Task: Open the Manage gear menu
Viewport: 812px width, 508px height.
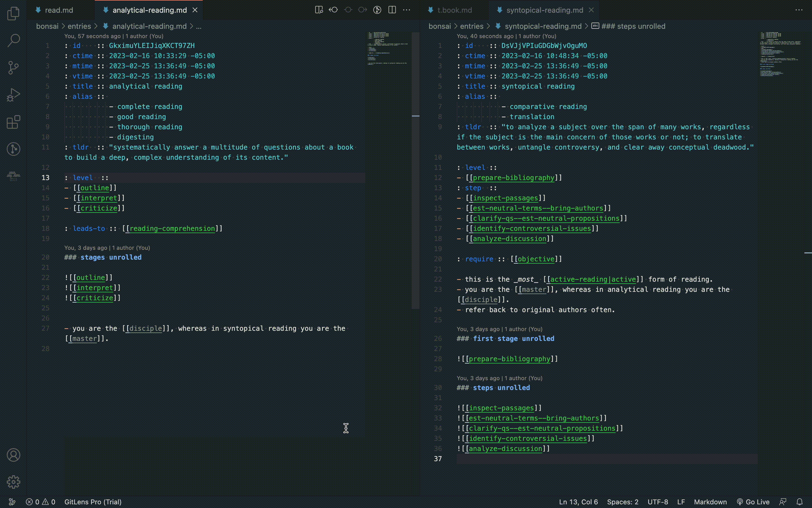Action: click(x=14, y=482)
